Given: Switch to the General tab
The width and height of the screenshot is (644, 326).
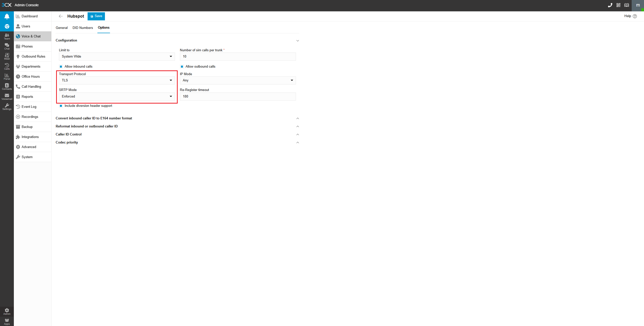Looking at the screenshot, I should (x=62, y=28).
